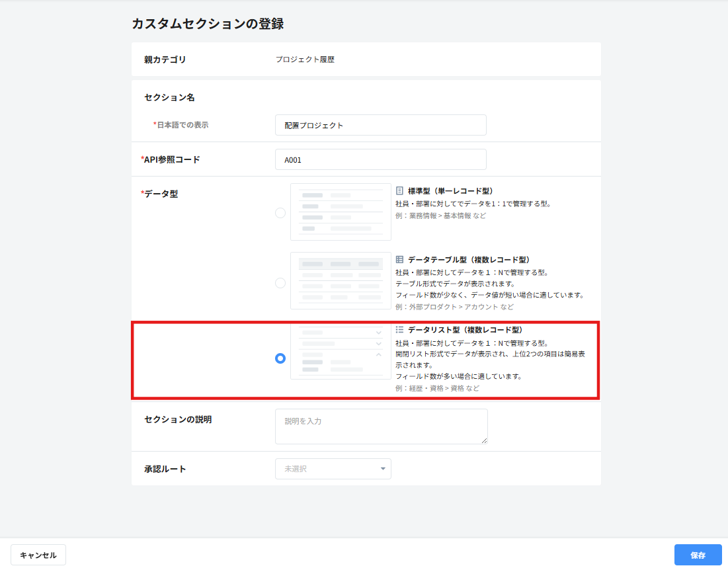This screenshot has width=728, height=570.
Task: Click into the セクションの説明 textarea
Action: (381, 427)
